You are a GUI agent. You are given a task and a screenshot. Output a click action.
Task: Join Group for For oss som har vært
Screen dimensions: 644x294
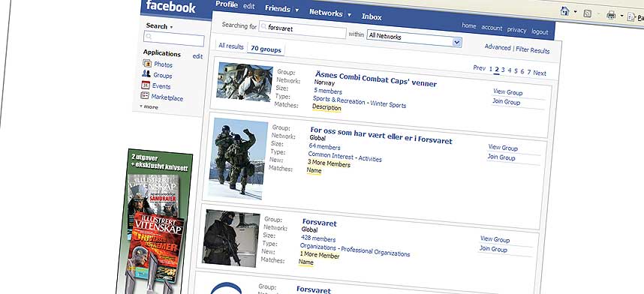coord(501,157)
